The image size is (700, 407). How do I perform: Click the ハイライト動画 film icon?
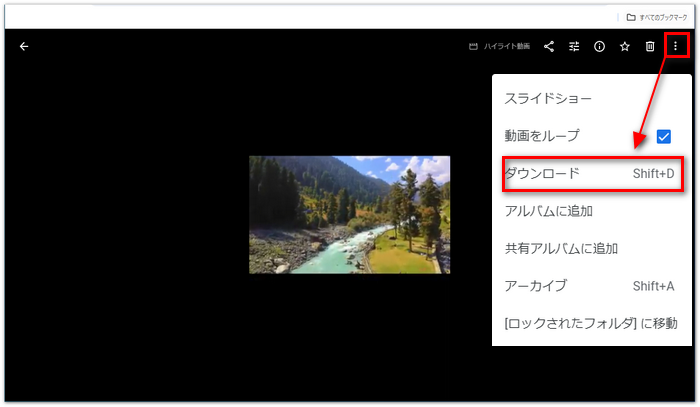tap(474, 47)
